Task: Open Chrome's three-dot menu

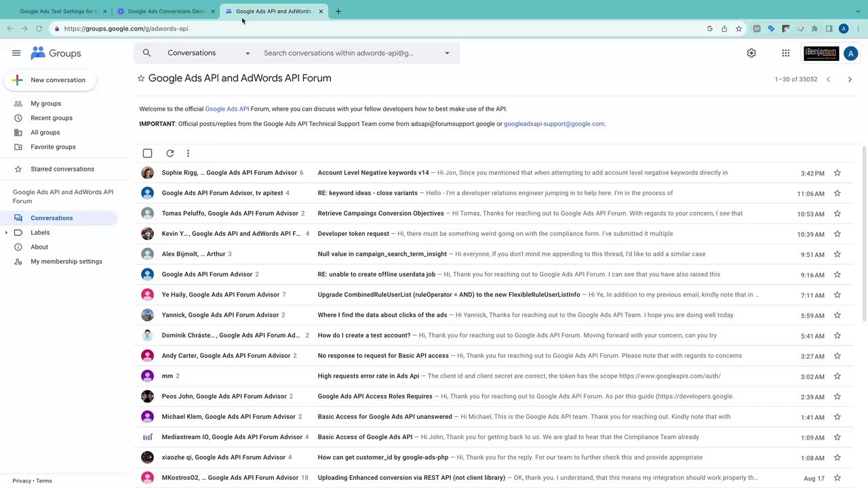Action: 859,28
